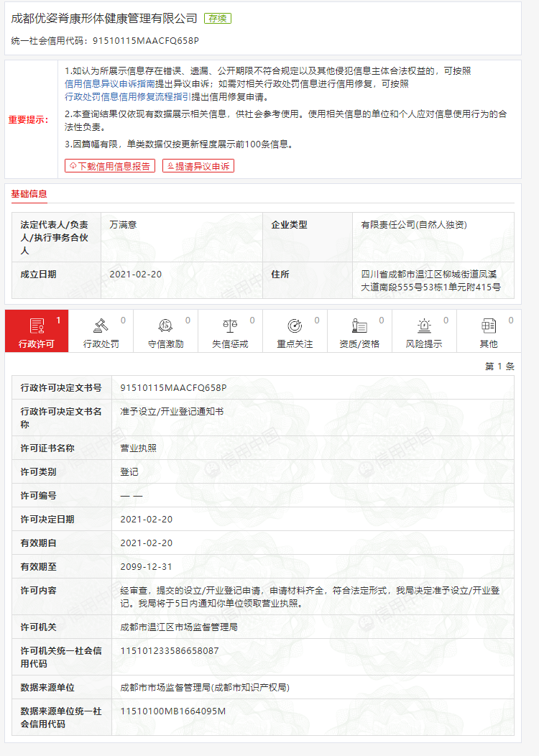This screenshot has width=539, height=756.
Task: Click the 失信惩戒 scales icon
Action: pos(230,326)
